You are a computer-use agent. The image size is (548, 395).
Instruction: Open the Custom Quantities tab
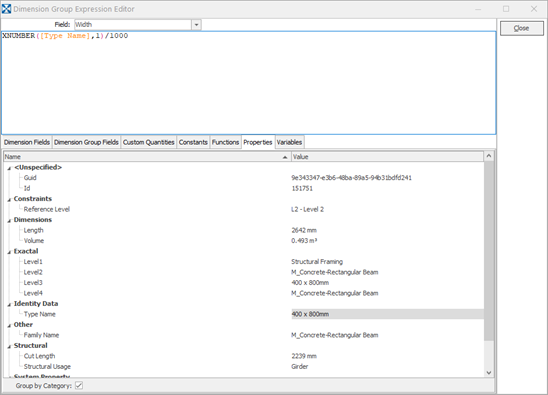(149, 142)
